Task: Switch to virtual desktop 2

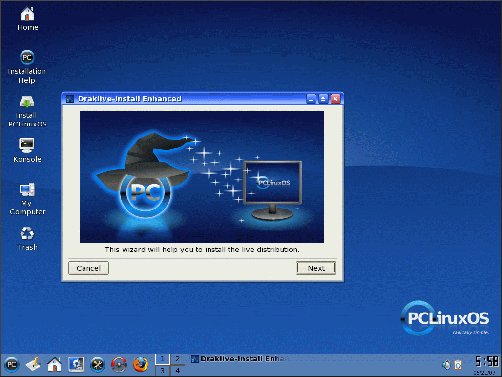Action: [x=178, y=359]
